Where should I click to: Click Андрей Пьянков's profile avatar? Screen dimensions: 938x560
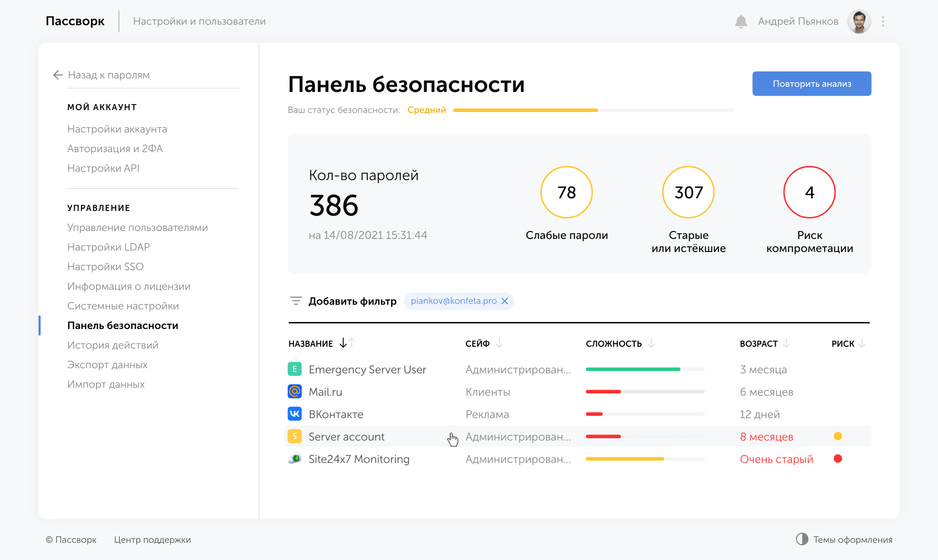pyautogui.click(x=859, y=21)
